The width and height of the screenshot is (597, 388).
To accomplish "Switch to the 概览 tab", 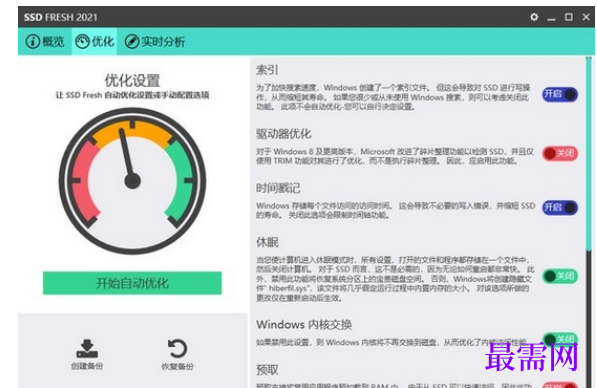I will (45, 42).
